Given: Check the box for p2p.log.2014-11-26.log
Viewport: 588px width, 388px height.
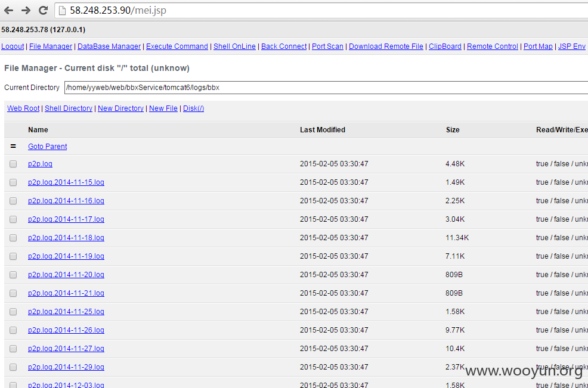Looking at the screenshot, I should [13, 330].
